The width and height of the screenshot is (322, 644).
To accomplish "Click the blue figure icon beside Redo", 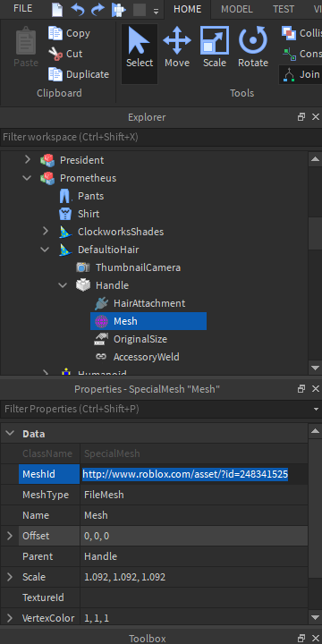I will point(118,9).
